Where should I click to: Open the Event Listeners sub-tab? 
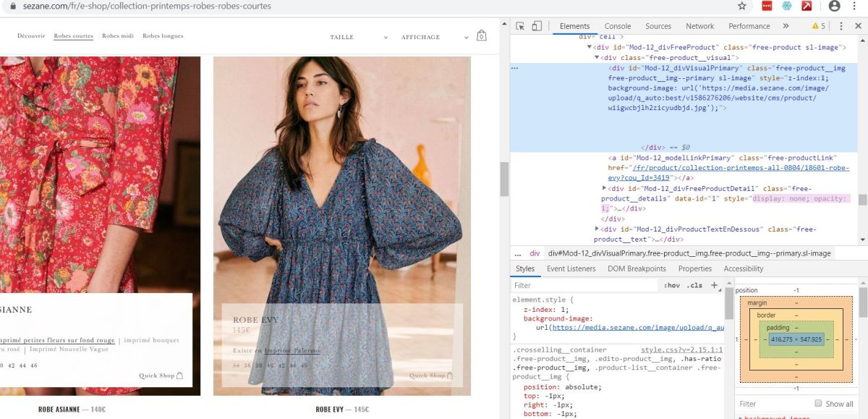571,268
